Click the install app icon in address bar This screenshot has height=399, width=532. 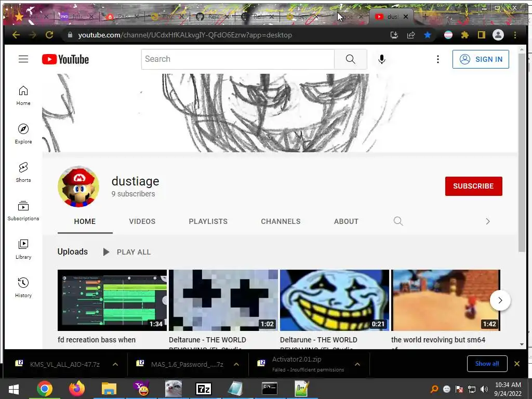394,35
